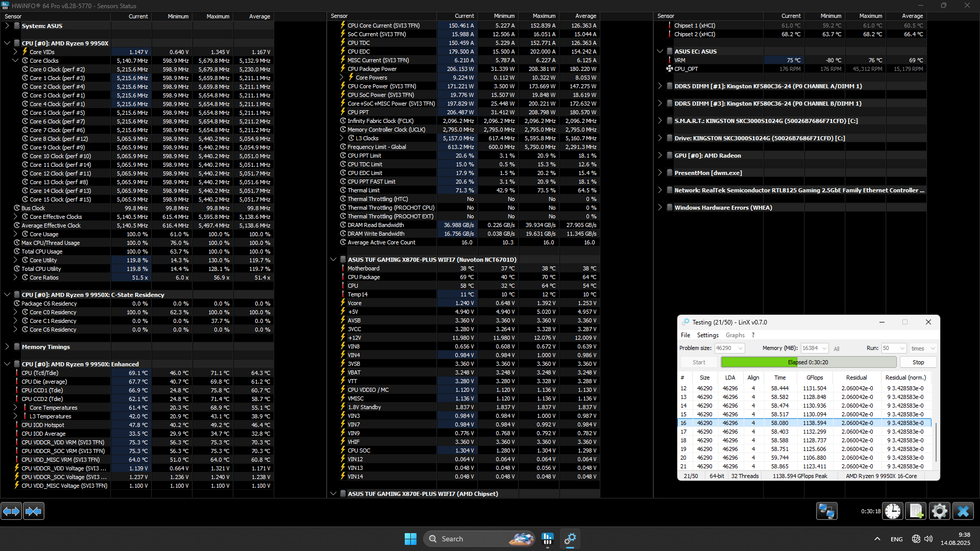Screen dimensions: 980x551
Task: Expand GPU [#0]: AMD Radeon section
Action: [x=660, y=156]
